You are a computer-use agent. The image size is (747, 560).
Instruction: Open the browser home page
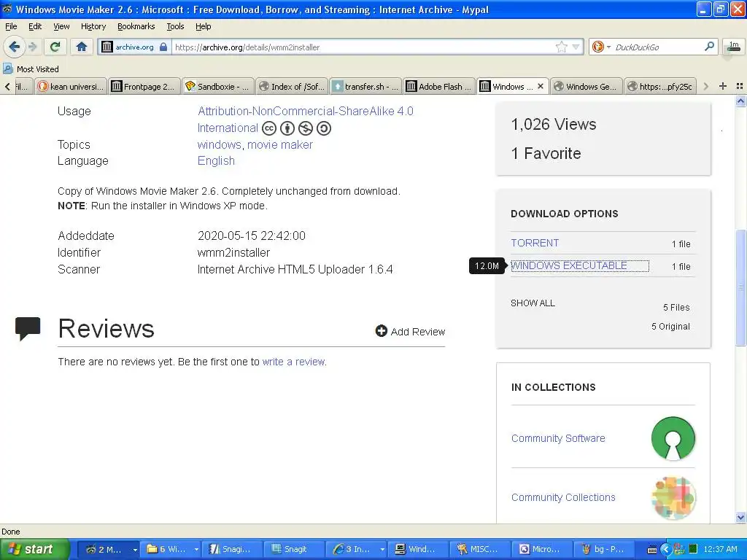point(82,47)
